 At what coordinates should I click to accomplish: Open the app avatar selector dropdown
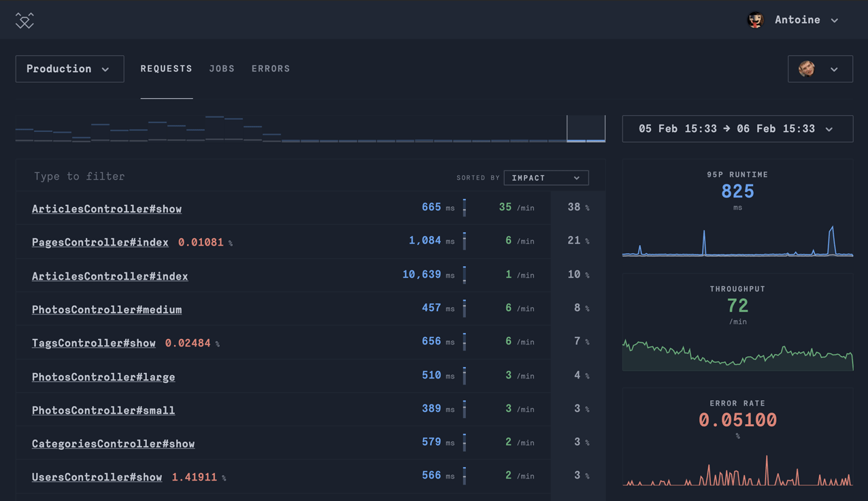coord(820,69)
